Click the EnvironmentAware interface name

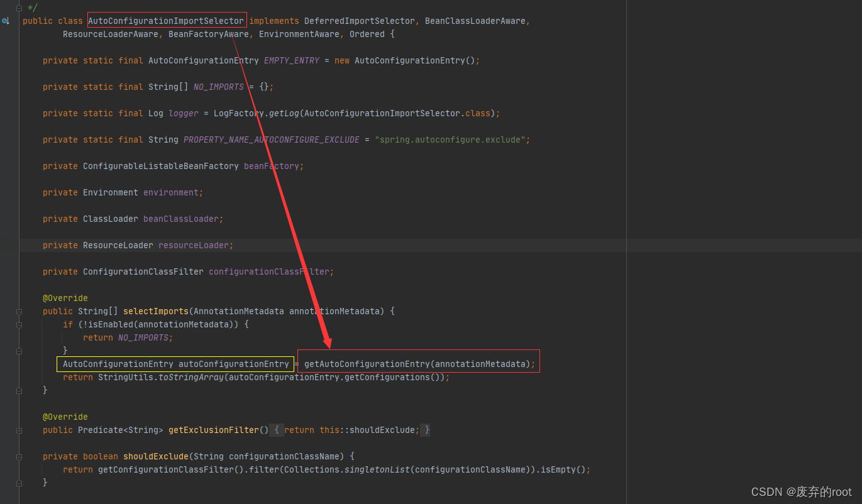point(299,34)
